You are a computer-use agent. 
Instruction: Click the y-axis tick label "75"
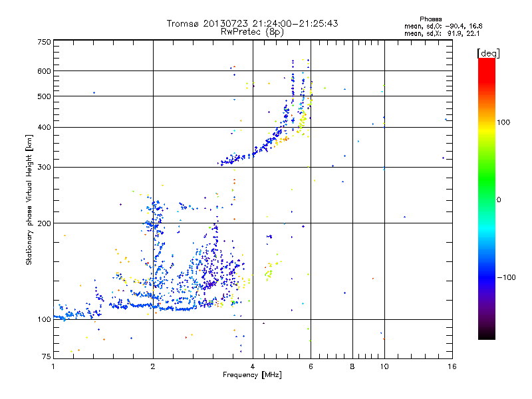click(47, 356)
